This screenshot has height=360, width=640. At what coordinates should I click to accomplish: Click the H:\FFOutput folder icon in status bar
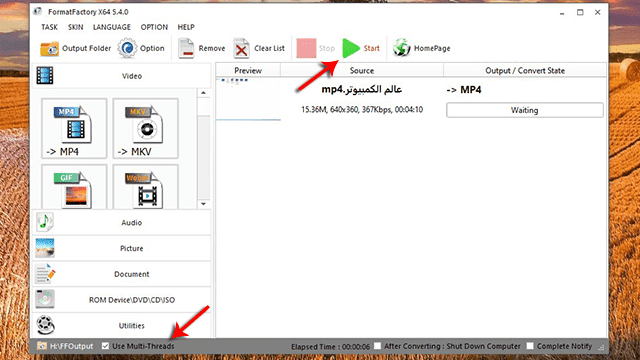42,346
